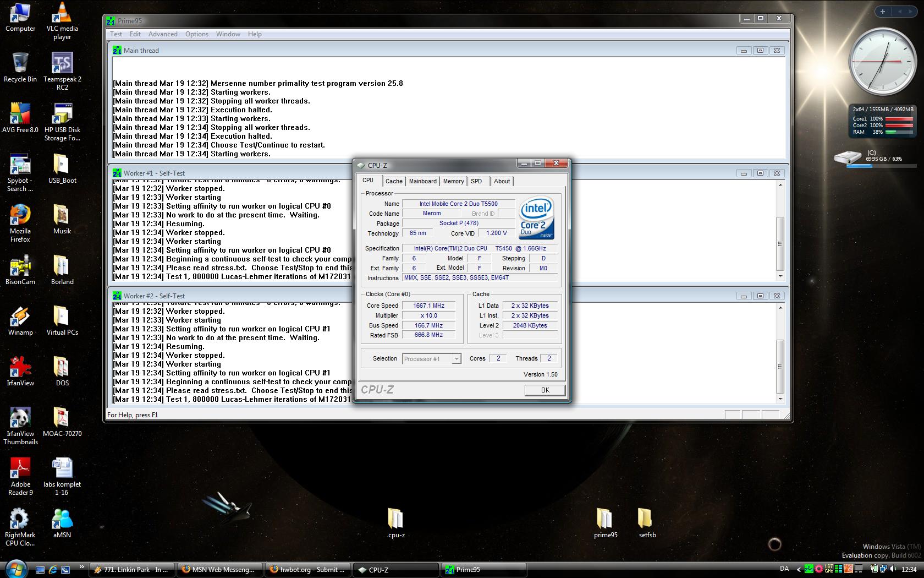Viewport: 924px width, 578px height.
Task: Open Internet Explorer quick launch icon
Action: pyautogui.click(x=53, y=570)
